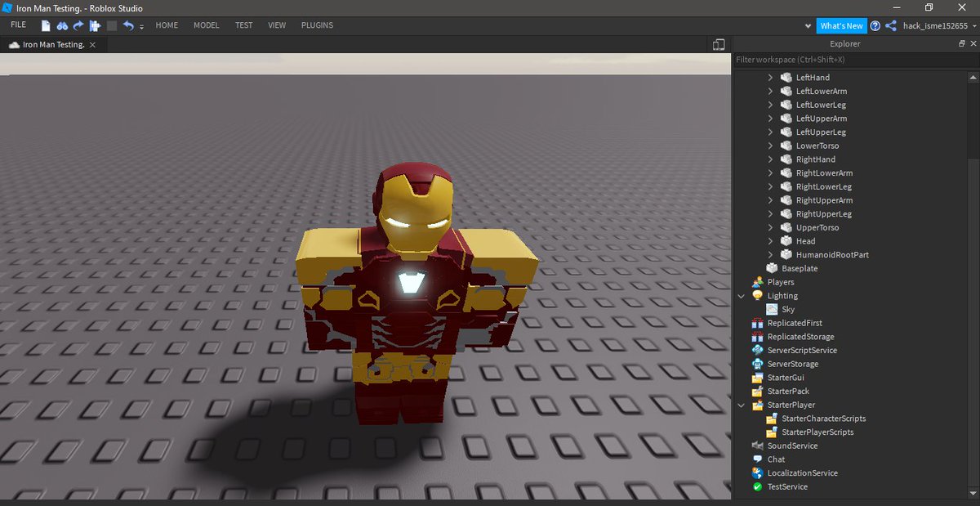Select RightUpperLeg in the Explorer
980x506 pixels.
[824, 214]
